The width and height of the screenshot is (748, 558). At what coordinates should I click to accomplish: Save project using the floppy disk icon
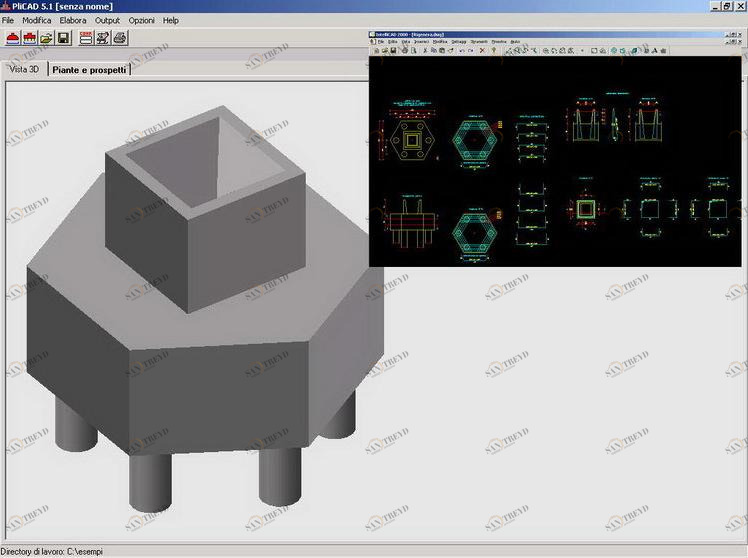[63, 38]
